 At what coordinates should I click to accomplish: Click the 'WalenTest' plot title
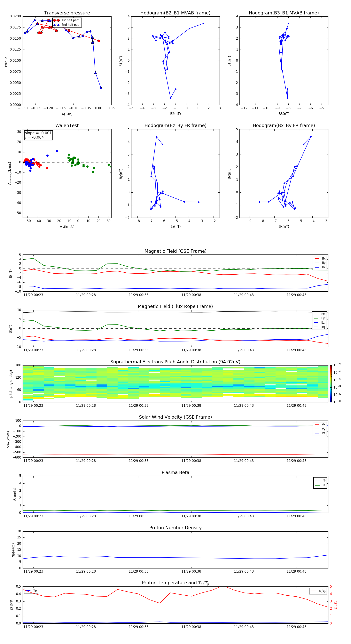click(x=67, y=125)
